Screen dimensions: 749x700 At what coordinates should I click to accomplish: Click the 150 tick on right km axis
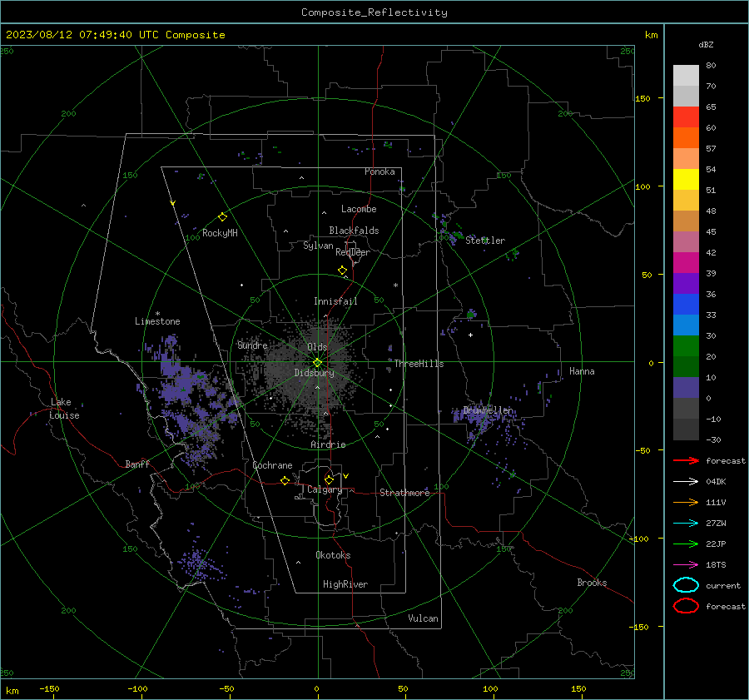(x=642, y=98)
